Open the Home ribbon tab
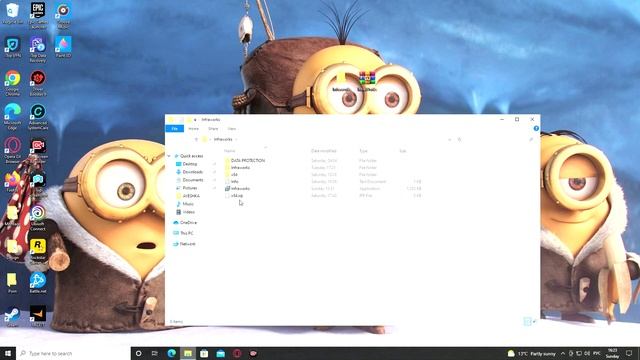 [193, 129]
